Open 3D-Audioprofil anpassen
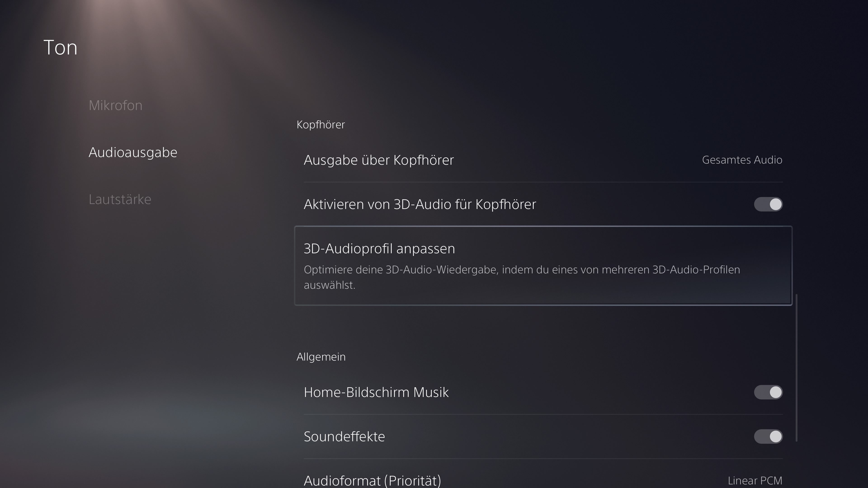 tap(379, 249)
